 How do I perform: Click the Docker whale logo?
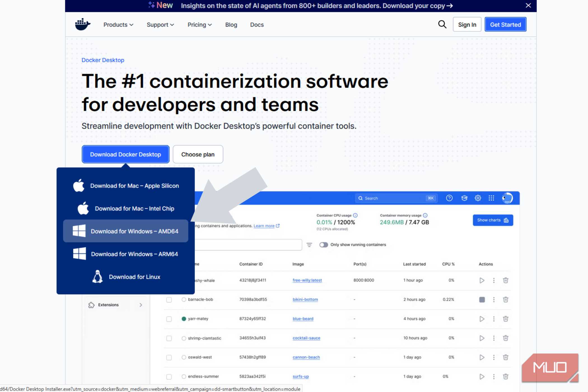(x=83, y=24)
